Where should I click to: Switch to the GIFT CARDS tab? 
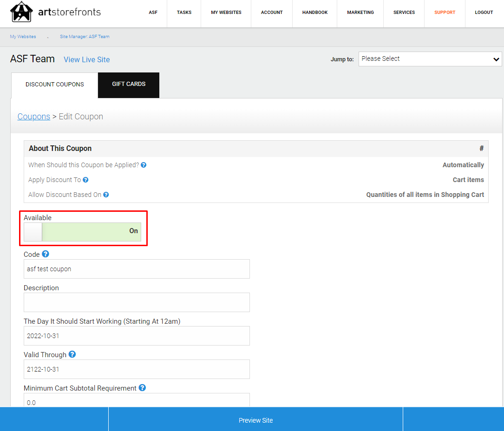tap(128, 85)
